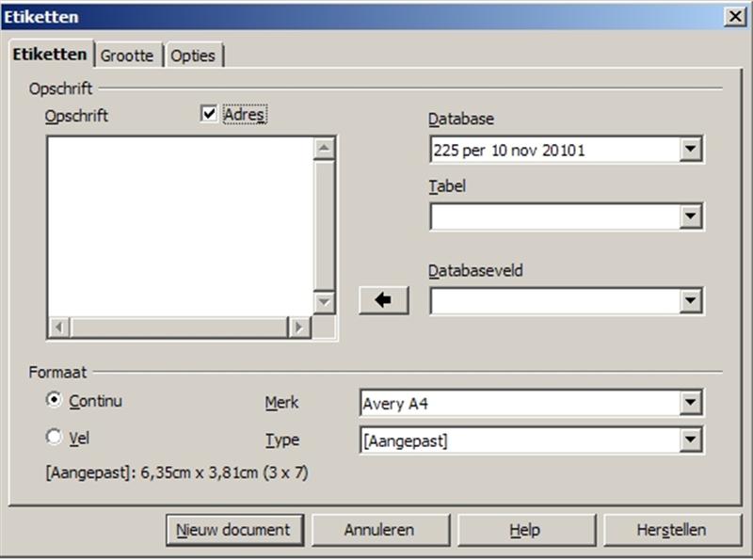Click the Opschrift scroll left arrow
The height and width of the screenshot is (560, 753).
point(58,327)
